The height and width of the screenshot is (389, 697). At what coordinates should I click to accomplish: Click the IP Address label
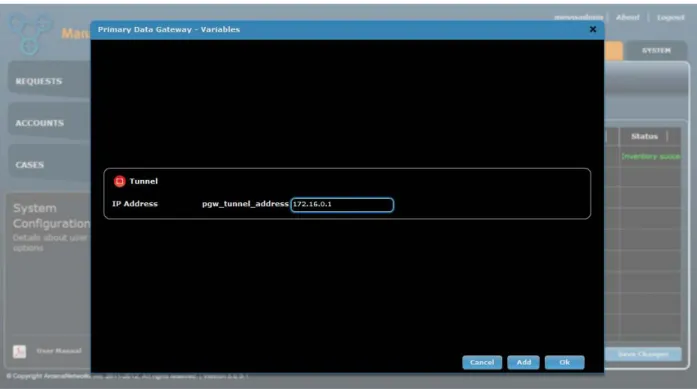[x=135, y=204]
